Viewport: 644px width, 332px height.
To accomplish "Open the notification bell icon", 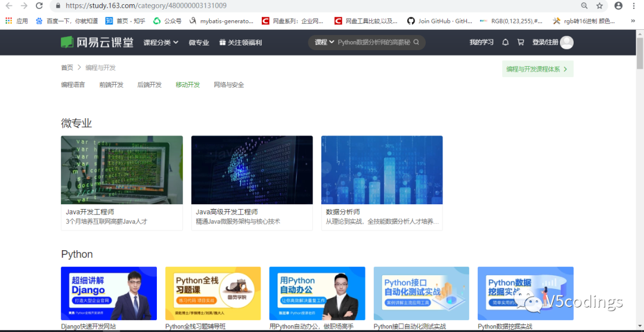I will click(506, 42).
